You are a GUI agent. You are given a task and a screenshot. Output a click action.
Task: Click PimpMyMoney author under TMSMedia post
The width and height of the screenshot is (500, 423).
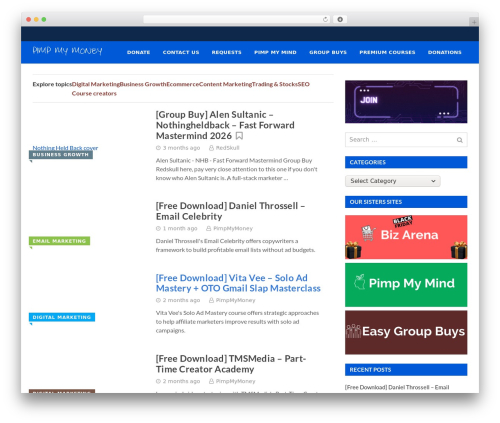(x=235, y=381)
